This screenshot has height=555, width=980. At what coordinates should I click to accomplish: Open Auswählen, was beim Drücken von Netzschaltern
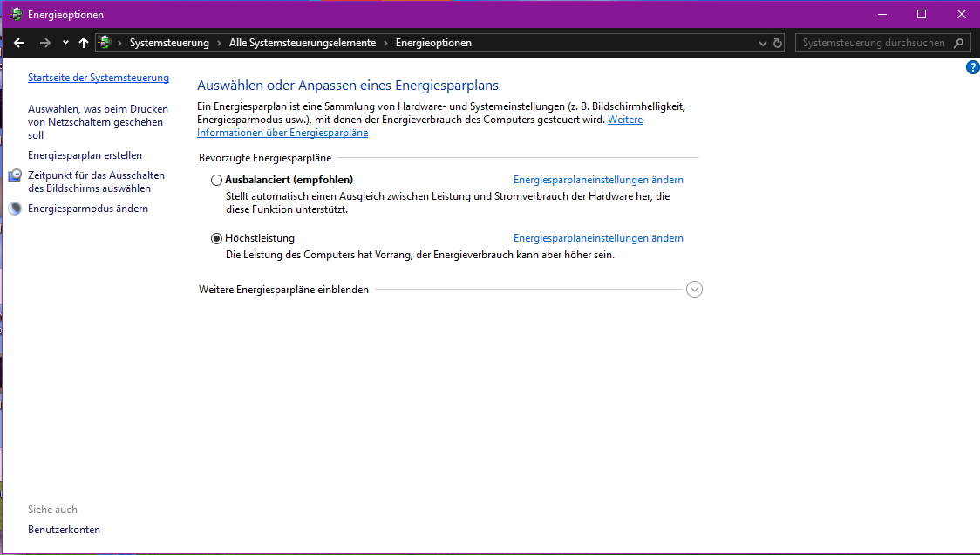[x=99, y=122]
